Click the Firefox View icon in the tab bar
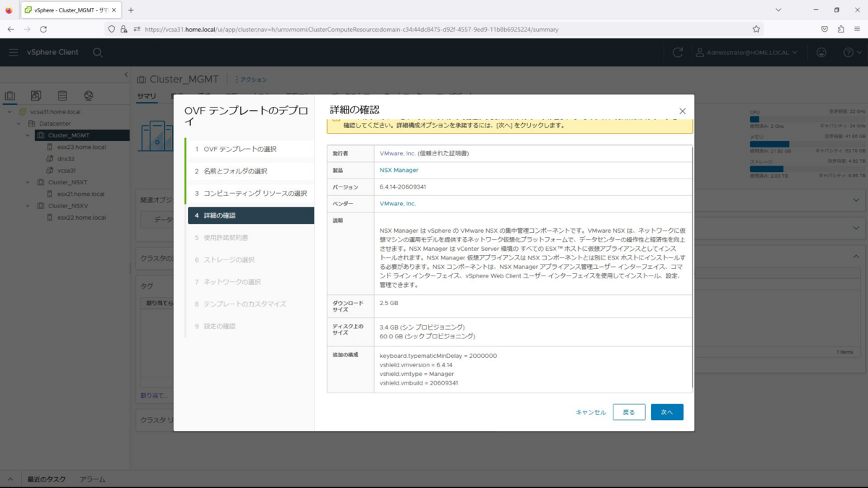This screenshot has height=488, width=868. click(9, 10)
